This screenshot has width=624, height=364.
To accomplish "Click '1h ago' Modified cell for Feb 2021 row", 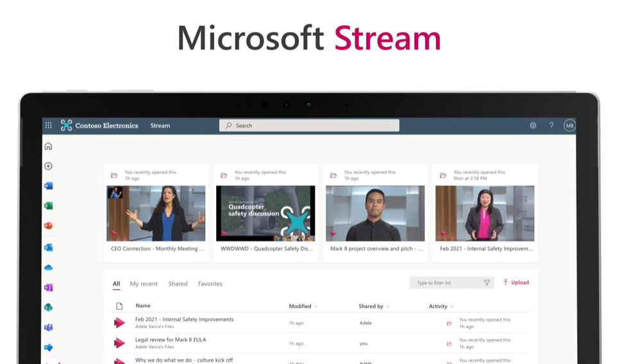I will tap(296, 323).
